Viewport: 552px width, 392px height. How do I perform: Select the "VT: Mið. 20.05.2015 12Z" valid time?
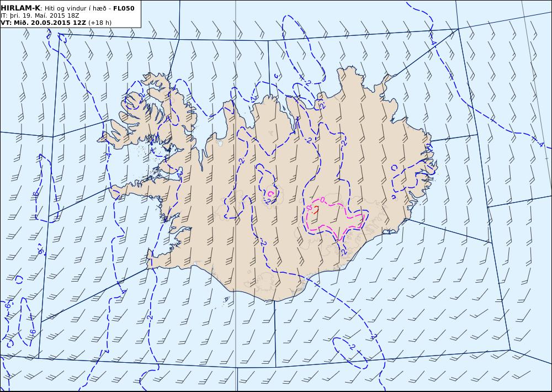point(43,23)
